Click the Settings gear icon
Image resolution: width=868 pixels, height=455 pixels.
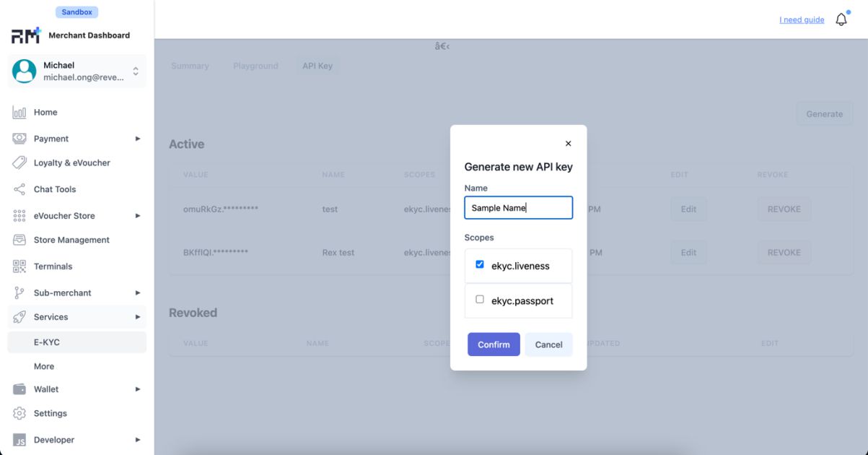click(x=19, y=414)
